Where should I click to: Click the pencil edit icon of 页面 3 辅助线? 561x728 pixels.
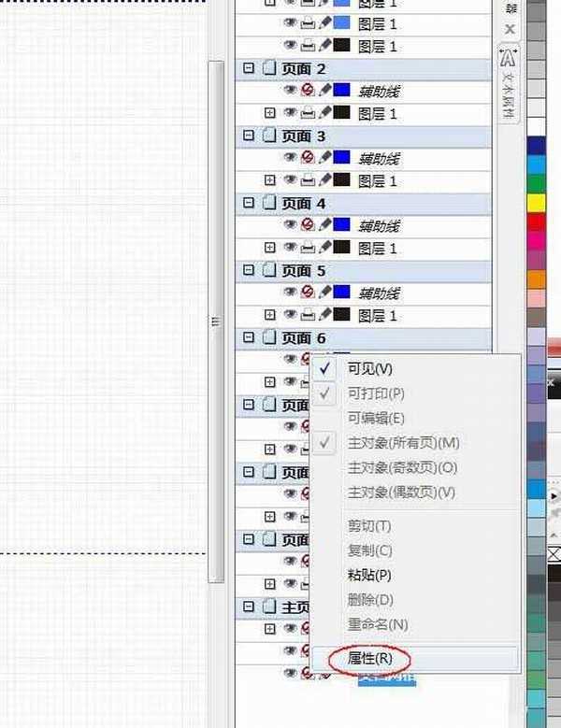point(324,158)
